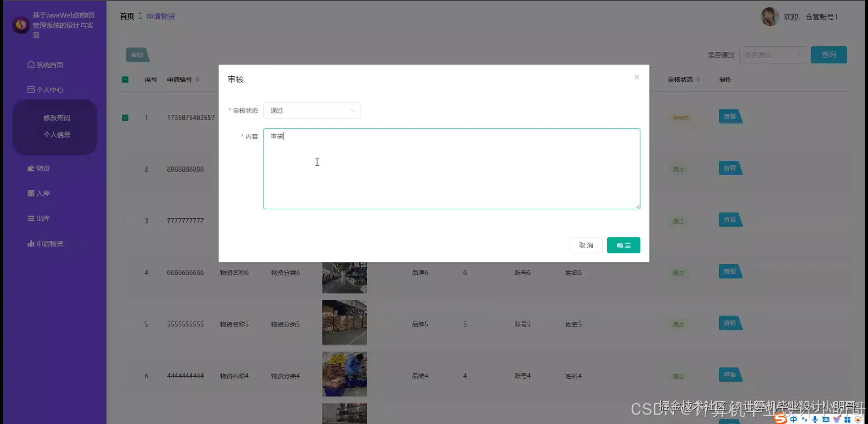
Task: Click the 取消 cancel button
Action: pyautogui.click(x=586, y=245)
